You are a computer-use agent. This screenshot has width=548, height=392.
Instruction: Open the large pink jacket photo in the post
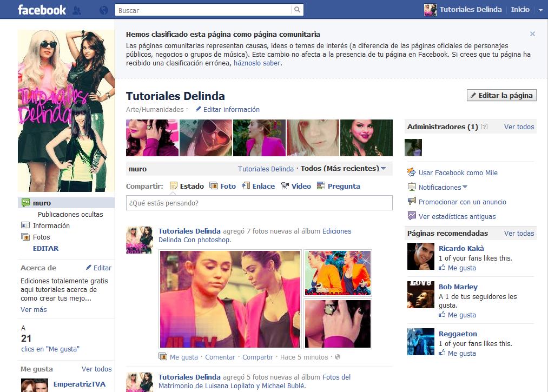pyautogui.click(x=230, y=299)
